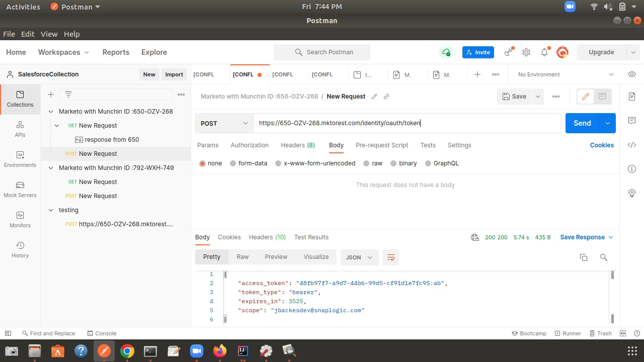Switch to build mode pencil icon
Image resolution: width=644 pixels, height=362 pixels.
586,97
